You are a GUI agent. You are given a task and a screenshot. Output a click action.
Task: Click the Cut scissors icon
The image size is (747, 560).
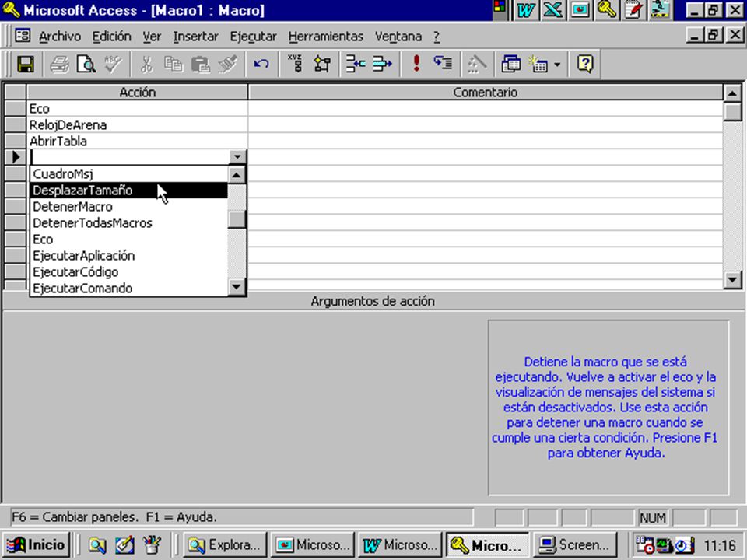147,64
